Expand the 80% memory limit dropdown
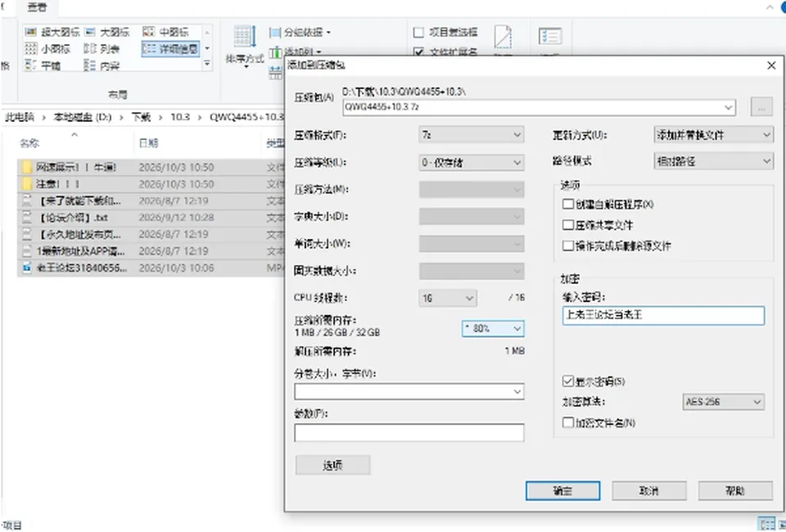Viewport: 786px width, 532px height. coord(493,329)
